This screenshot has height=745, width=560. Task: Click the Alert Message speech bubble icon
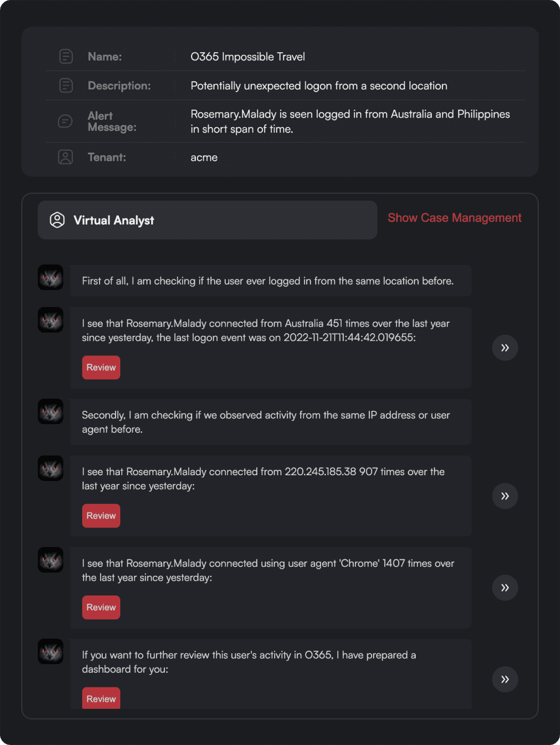[x=65, y=121]
